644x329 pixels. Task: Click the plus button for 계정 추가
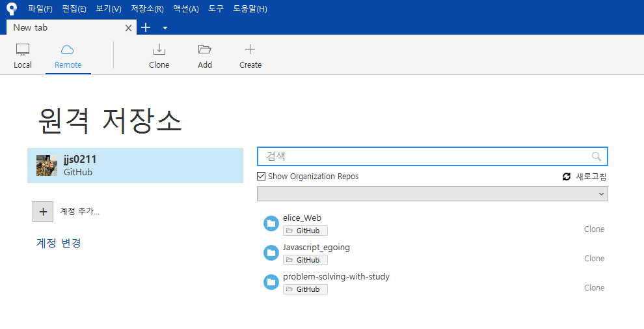(x=43, y=211)
